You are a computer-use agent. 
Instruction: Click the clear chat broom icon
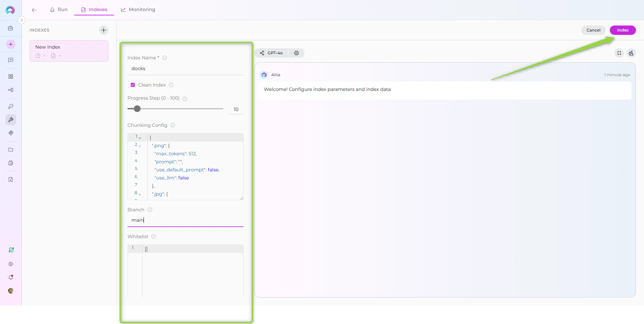(631, 53)
